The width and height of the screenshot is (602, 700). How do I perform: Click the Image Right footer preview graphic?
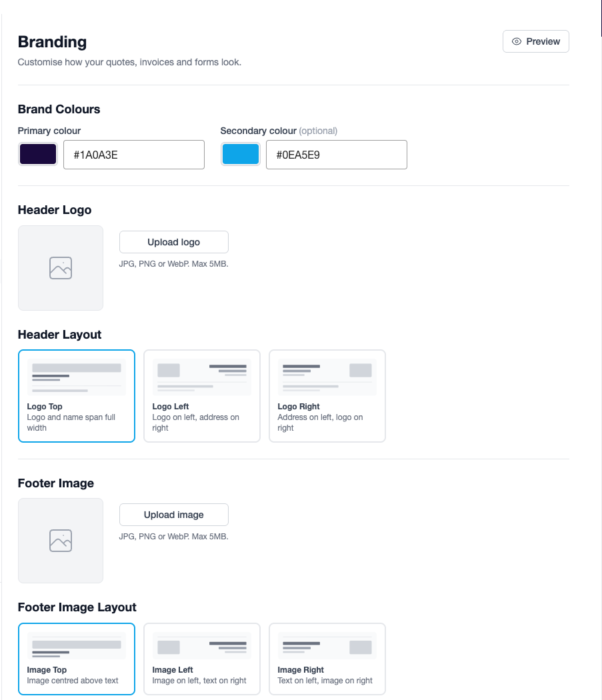coord(327,645)
